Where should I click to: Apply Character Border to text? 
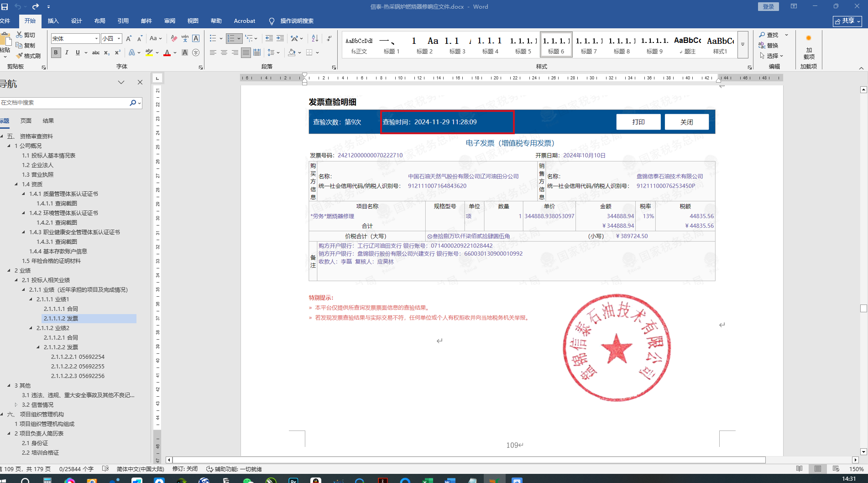click(x=196, y=39)
